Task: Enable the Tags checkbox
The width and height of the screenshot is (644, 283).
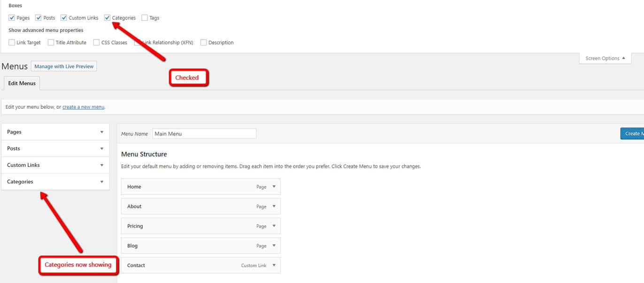Action: pos(145,18)
